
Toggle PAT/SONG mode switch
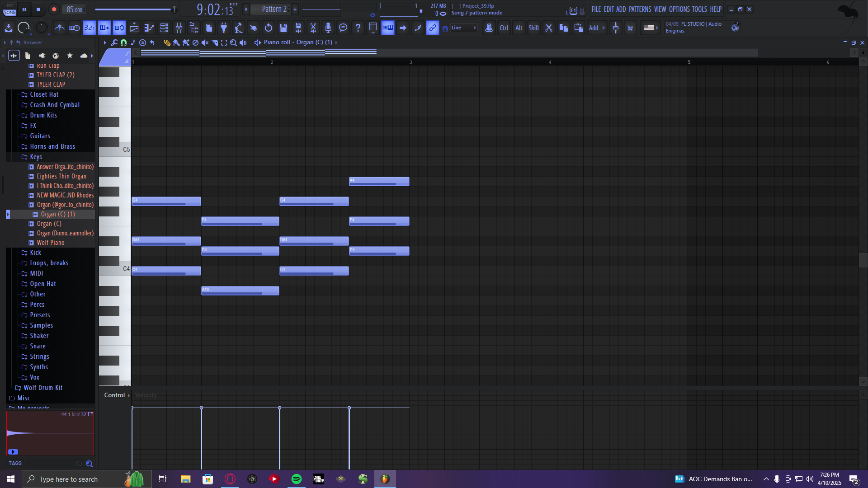pos(10,9)
